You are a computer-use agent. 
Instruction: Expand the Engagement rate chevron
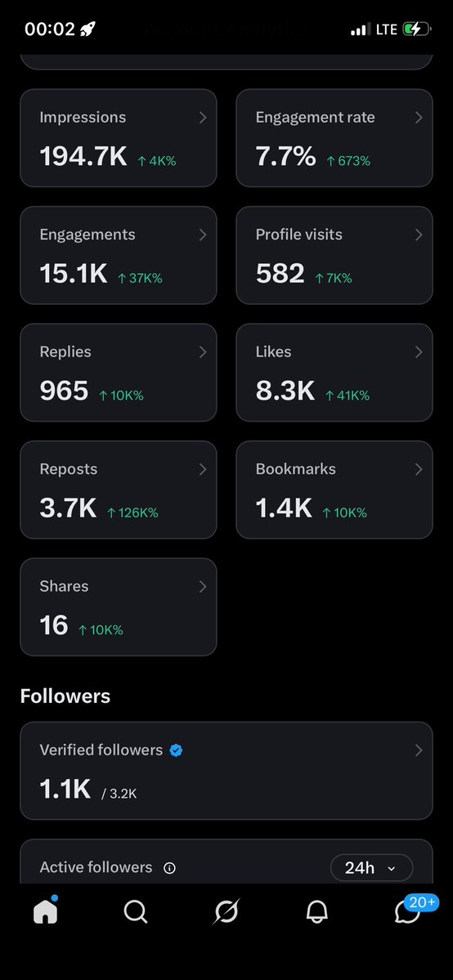(419, 118)
